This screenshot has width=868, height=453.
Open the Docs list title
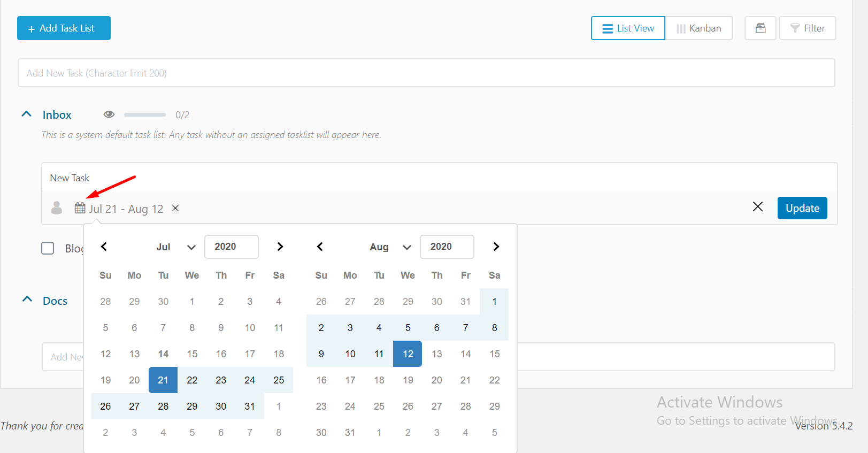point(55,301)
